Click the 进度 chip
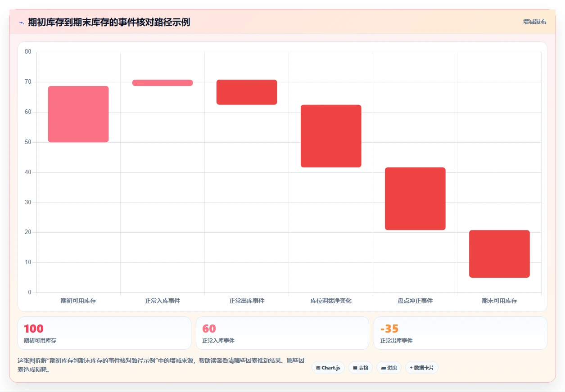565x392 pixels. tap(389, 368)
